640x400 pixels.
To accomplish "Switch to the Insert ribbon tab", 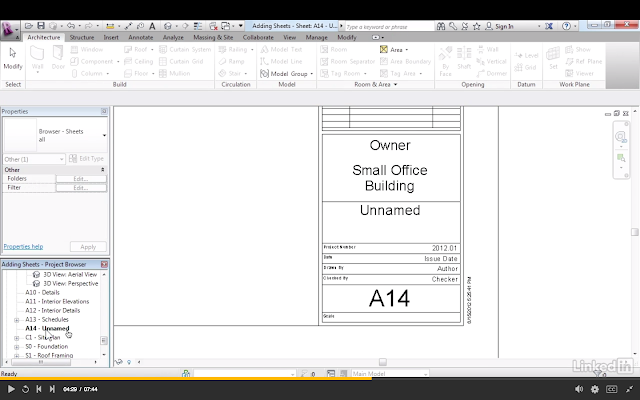I will click(111, 37).
